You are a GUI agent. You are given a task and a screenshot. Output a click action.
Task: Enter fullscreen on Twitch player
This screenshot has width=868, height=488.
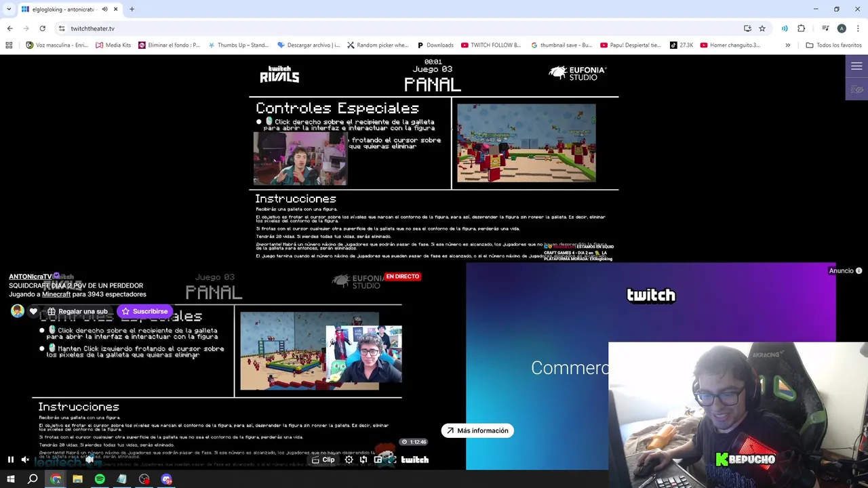[392, 460]
